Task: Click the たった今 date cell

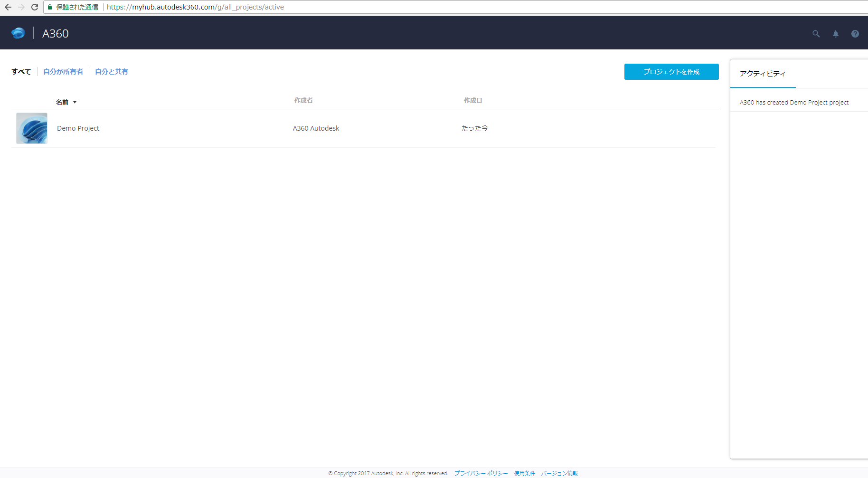Action: click(475, 128)
